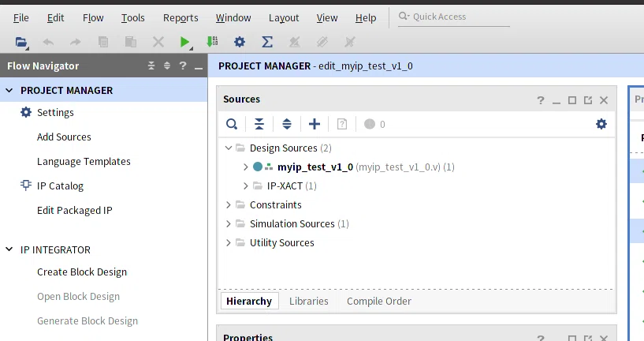Expand the myip_test_v1_0 module
The width and height of the screenshot is (644, 341).
coord(246,167)
